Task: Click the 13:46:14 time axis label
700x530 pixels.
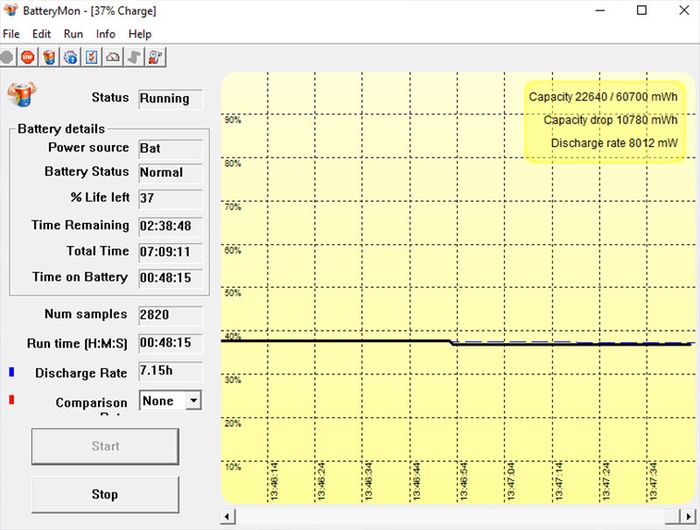Action: [x=274, y=481]
